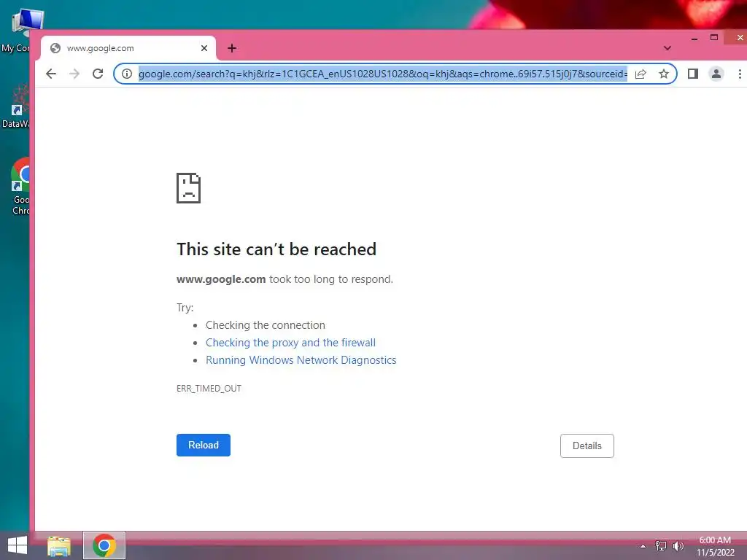Open Checking the proxy and the firewall link
Image resolution: width=747 pixels, height=560 pixels.
point(290,343)
